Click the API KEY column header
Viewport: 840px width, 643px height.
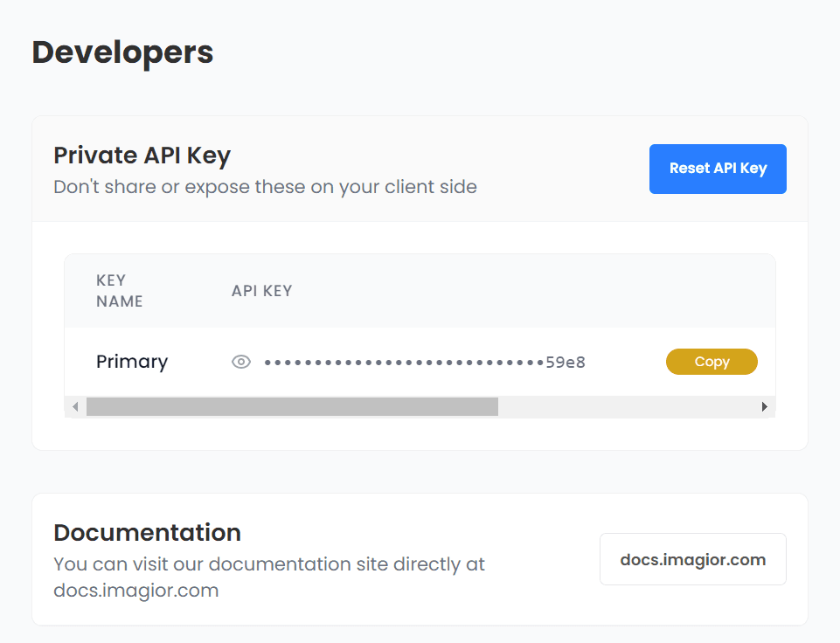click(x=261, y=290)
